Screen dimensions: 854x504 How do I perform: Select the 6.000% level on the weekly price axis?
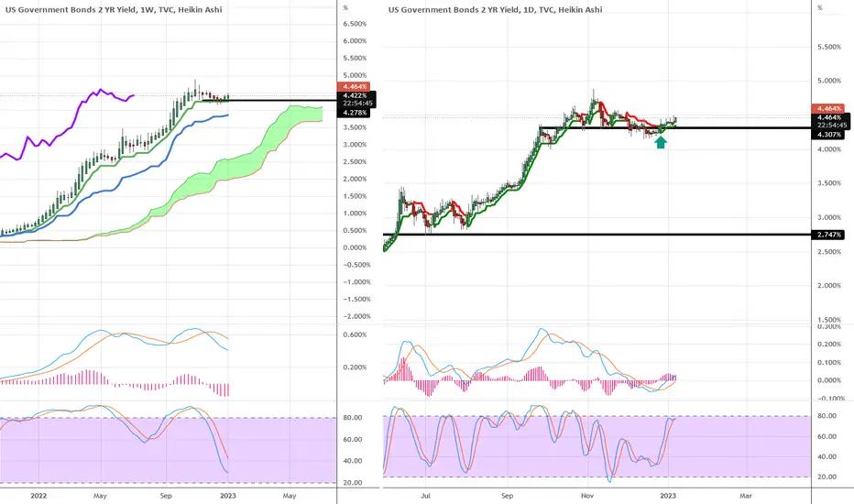[x=355, y=41]
